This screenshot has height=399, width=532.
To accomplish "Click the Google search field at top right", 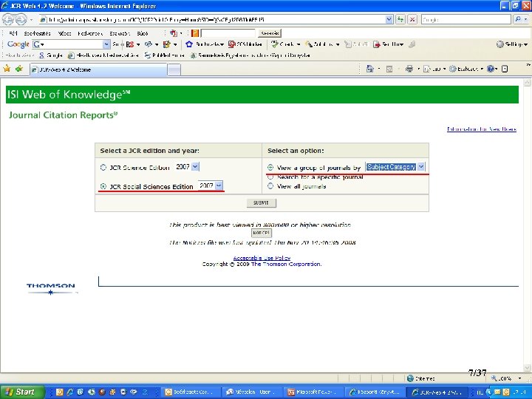I will (x=465, y=19).
